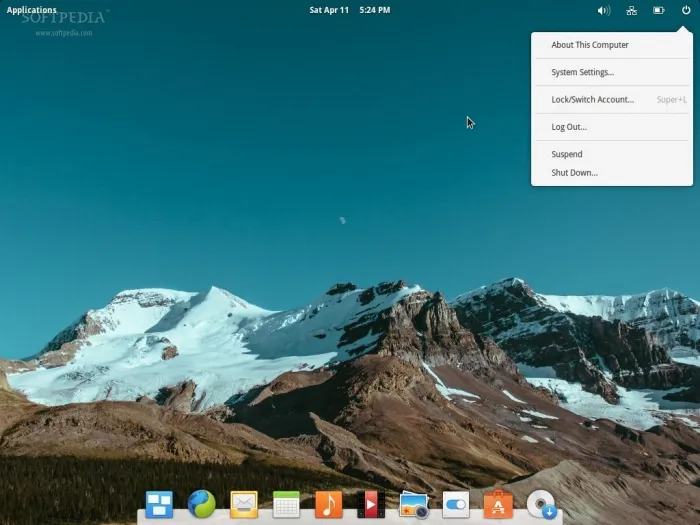This screenshot has width=700, height=525.
Task: Open the Applications launcher menu
Action: tap(32, 10)
